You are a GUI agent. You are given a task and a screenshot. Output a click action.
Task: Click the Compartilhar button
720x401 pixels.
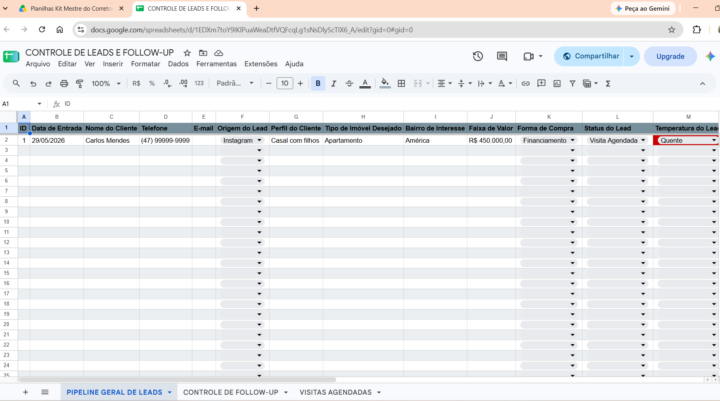tap(589, 56)
